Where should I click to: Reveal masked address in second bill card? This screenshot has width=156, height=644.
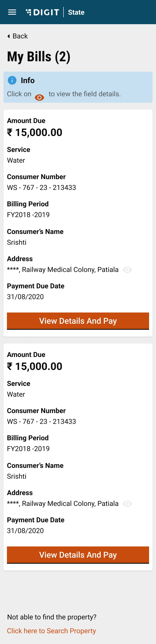point(127,504)
